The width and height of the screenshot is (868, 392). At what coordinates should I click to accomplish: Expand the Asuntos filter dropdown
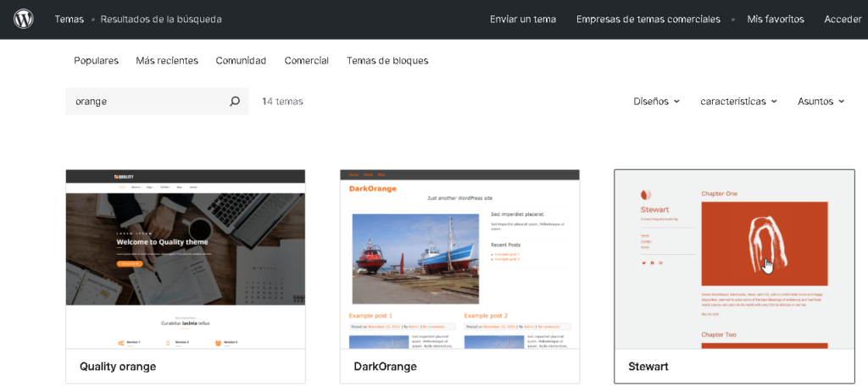821,102
